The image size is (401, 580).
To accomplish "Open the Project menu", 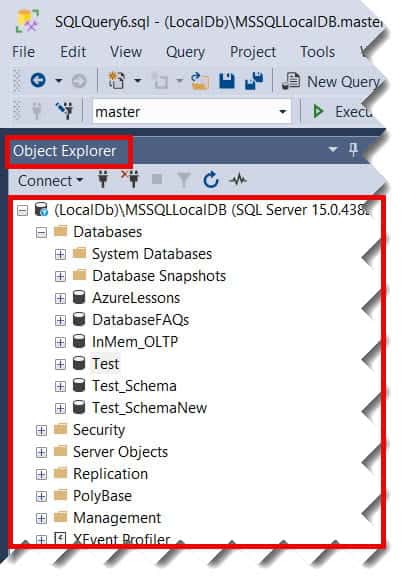I will point(253,53).
